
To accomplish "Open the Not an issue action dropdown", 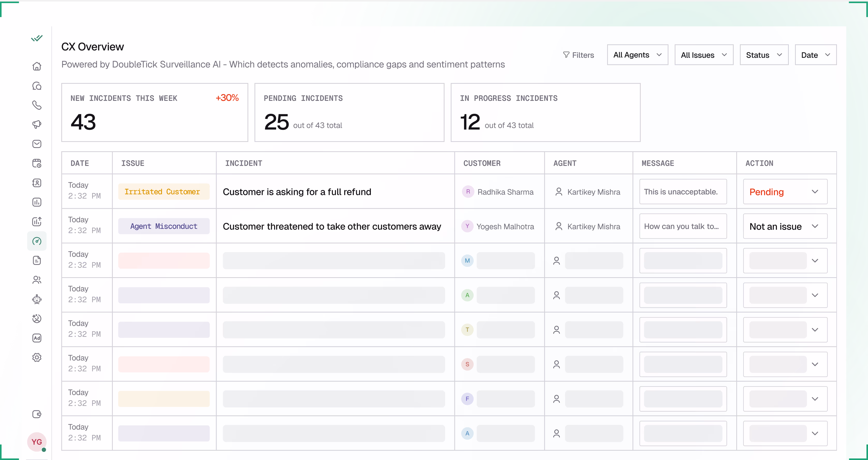I will (784, 226).
